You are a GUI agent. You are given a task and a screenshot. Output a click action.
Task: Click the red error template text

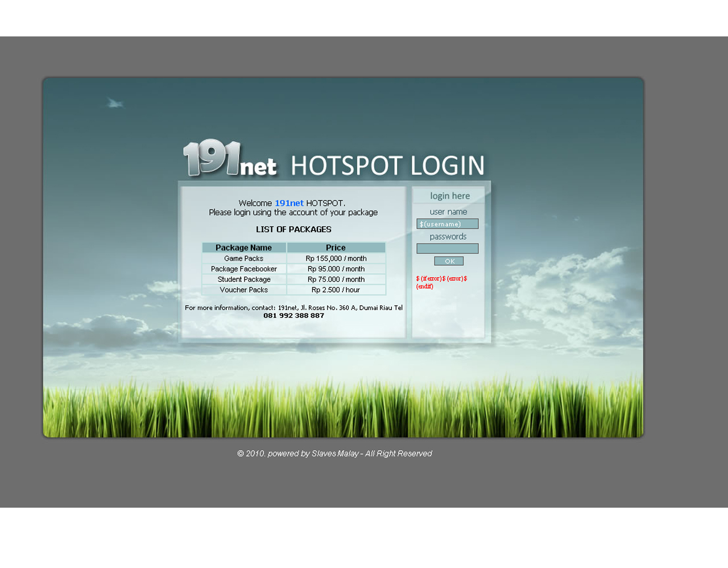click(441, 282)
